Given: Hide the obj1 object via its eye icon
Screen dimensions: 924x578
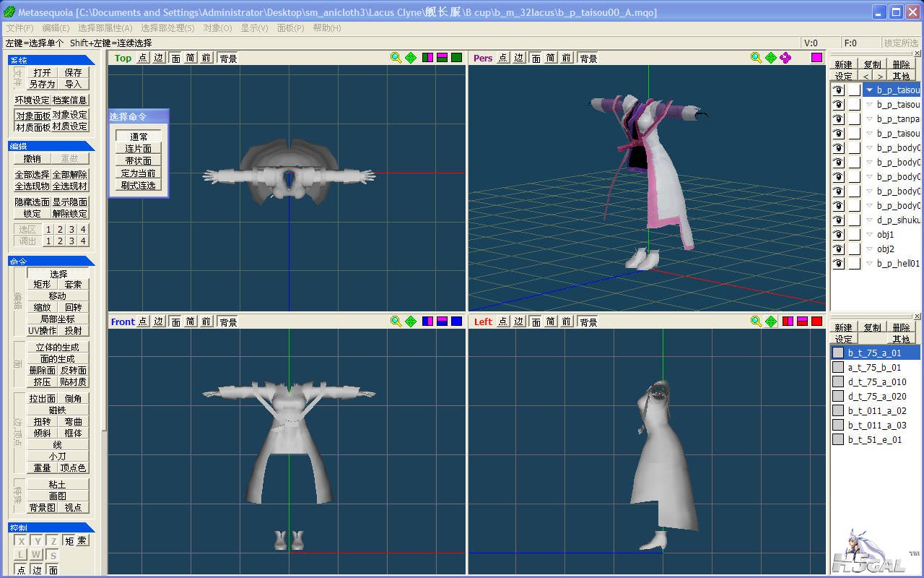Looking at the screenshot, I should point(838,235).
